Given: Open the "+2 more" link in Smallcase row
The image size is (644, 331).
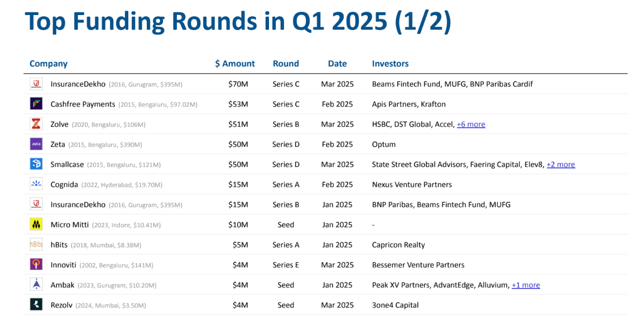Looking at the screenshot, I should 560,165.
